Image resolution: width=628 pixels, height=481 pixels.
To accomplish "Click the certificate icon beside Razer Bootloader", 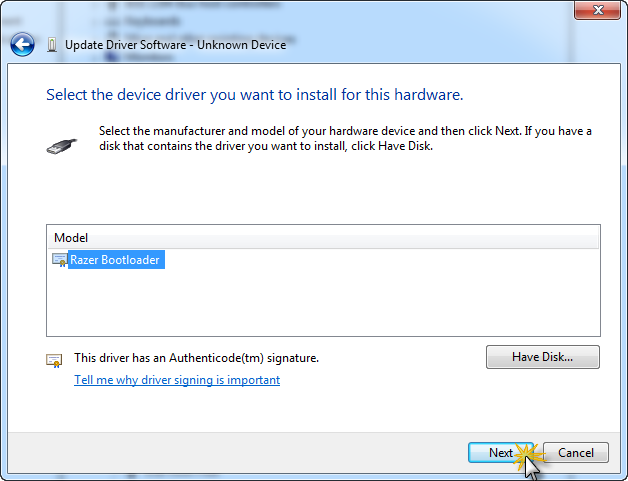I will pos(60,260).
